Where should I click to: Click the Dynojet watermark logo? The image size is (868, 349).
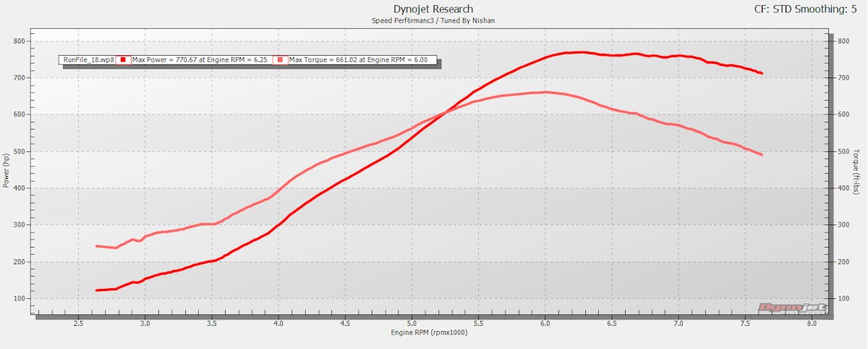793,308
